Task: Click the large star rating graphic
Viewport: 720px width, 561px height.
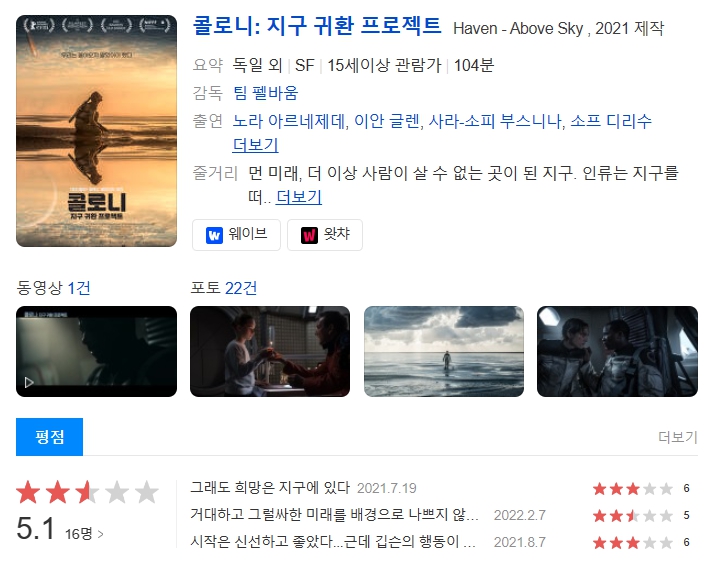Action: [87, 492]
